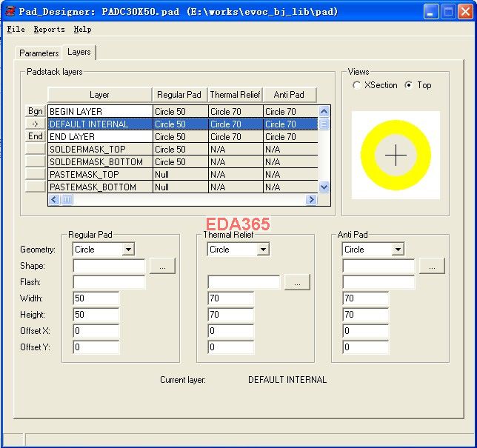Image resolution: width=477 pixels, height=448 pixels.
Task: Click the layer list scroll down arrow
Action: tap(324, 187)
